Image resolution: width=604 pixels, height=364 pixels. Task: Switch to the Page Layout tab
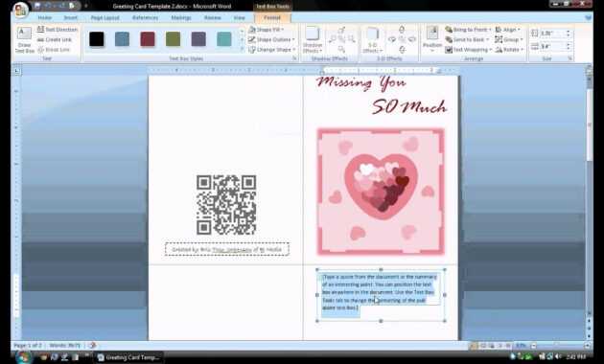(105, 17)
